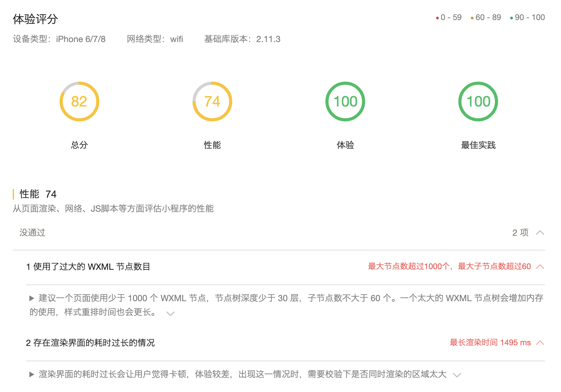This screenshot has height=392, width=561.
Task: Click the 100 experience score ring
Action: 345,102
